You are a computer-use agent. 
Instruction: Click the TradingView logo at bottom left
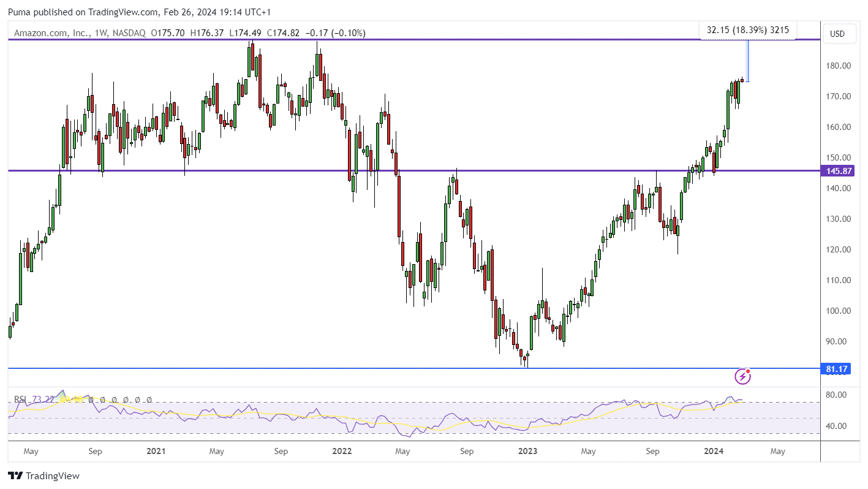(x=43, y=476)
